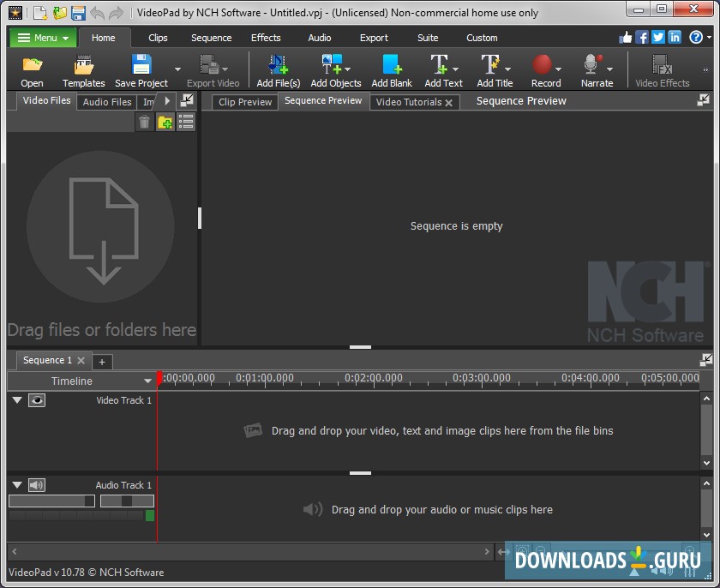The width and height of the screenshot is (720, 588).
Task: Adjust the Audio Track 1 volume slider
Action: tap(51, 501)
